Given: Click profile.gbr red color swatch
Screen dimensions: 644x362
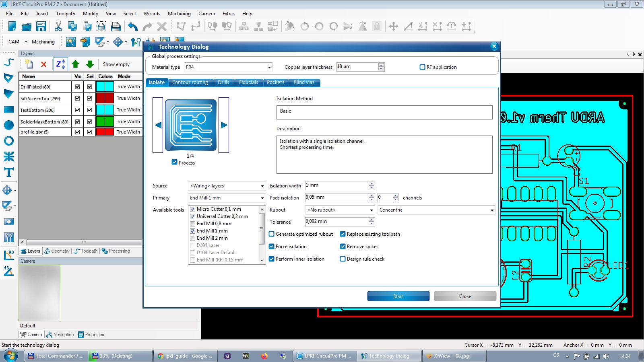Looking at the screenshot, I should 105,132.
